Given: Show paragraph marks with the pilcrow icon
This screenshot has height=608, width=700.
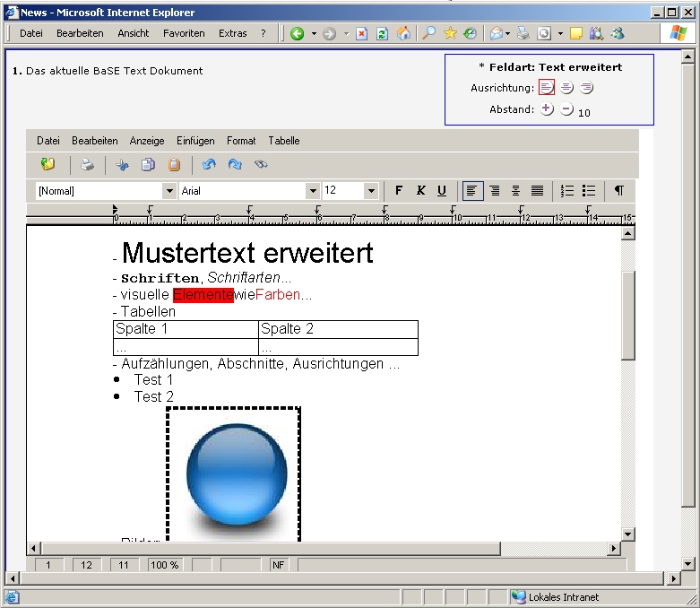Looking at the screenshot, I should [618, 190].
